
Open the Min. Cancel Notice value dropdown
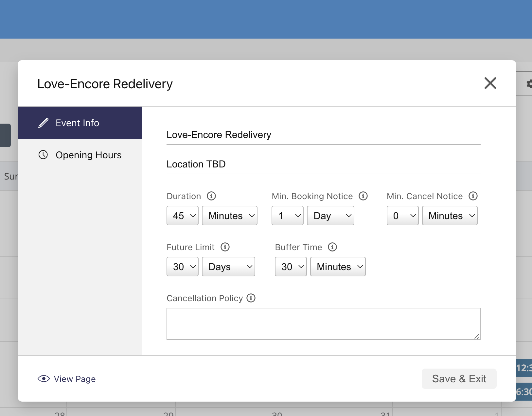click(402, 216)
